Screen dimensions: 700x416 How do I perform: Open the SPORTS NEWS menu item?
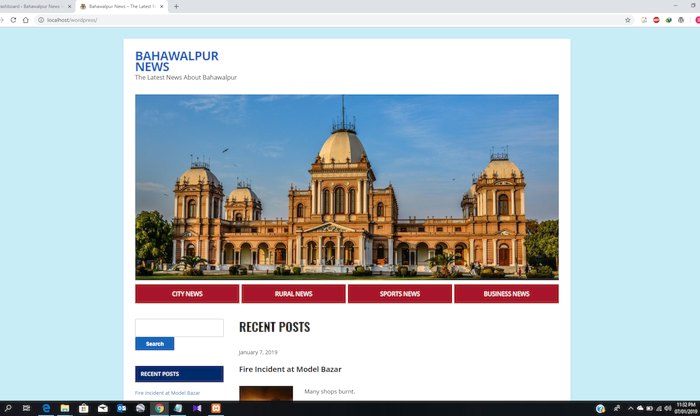point(400,294)
